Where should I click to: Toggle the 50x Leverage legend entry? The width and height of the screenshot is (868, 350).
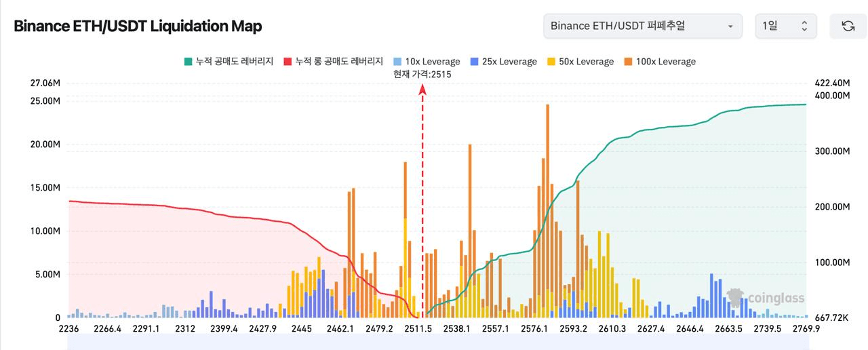pyautogui.click(x=580, y=61)
